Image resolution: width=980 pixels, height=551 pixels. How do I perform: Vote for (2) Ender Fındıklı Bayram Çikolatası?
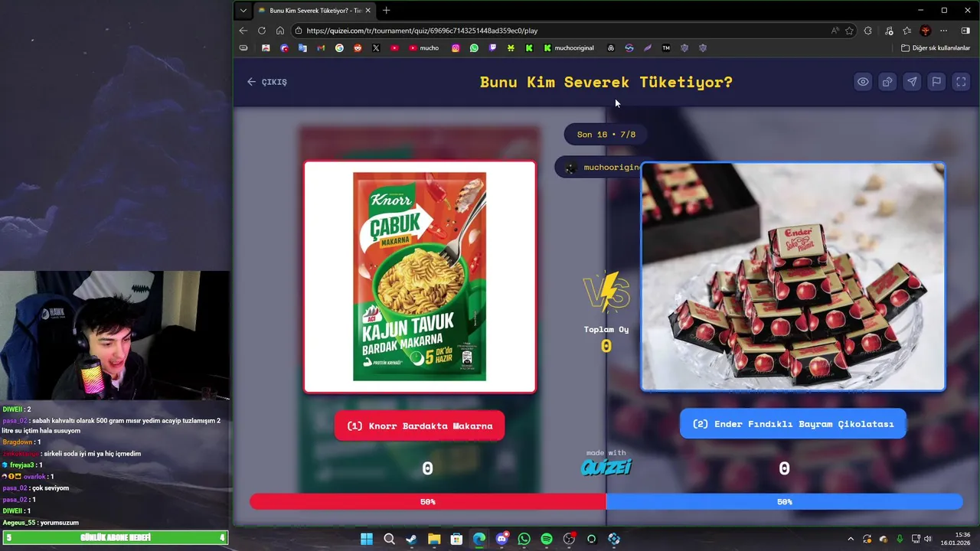click(x=793, y=424)
